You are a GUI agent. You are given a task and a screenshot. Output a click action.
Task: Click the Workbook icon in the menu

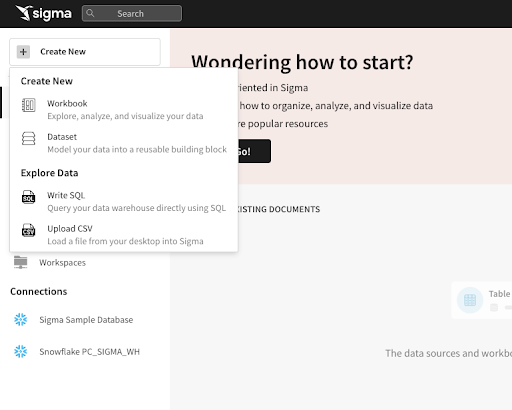(28, 105)
